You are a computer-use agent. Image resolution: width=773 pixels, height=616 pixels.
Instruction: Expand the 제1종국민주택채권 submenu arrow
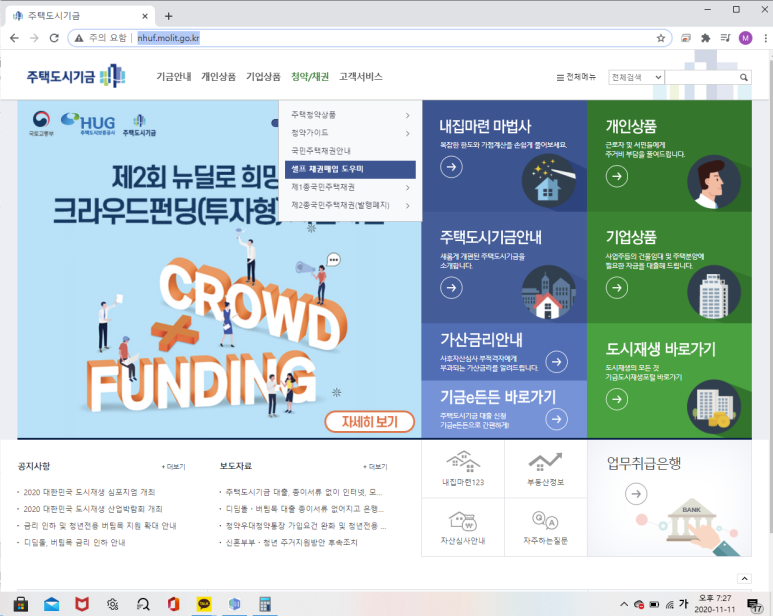click(408, 188)
